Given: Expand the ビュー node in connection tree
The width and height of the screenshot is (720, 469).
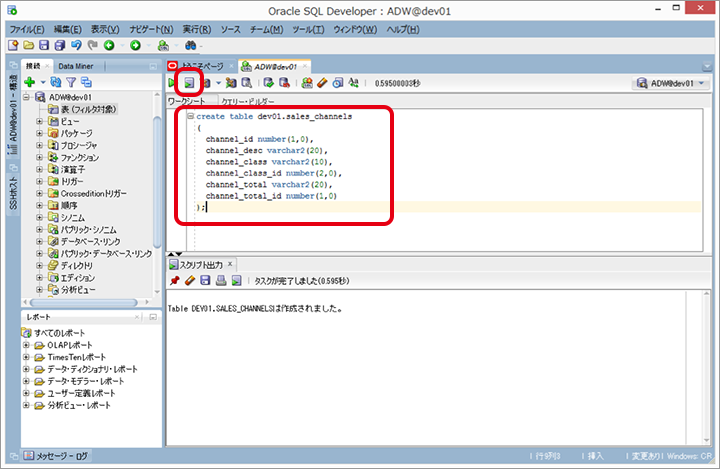Looking at the screenshot, I should (x=40, y=121).
